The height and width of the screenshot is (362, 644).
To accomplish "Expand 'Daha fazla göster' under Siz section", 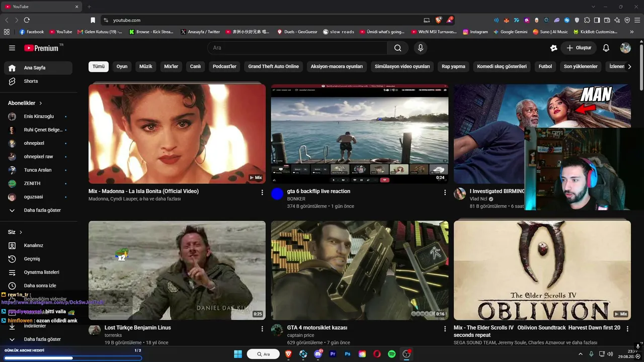I will click(x=38, y=339).
